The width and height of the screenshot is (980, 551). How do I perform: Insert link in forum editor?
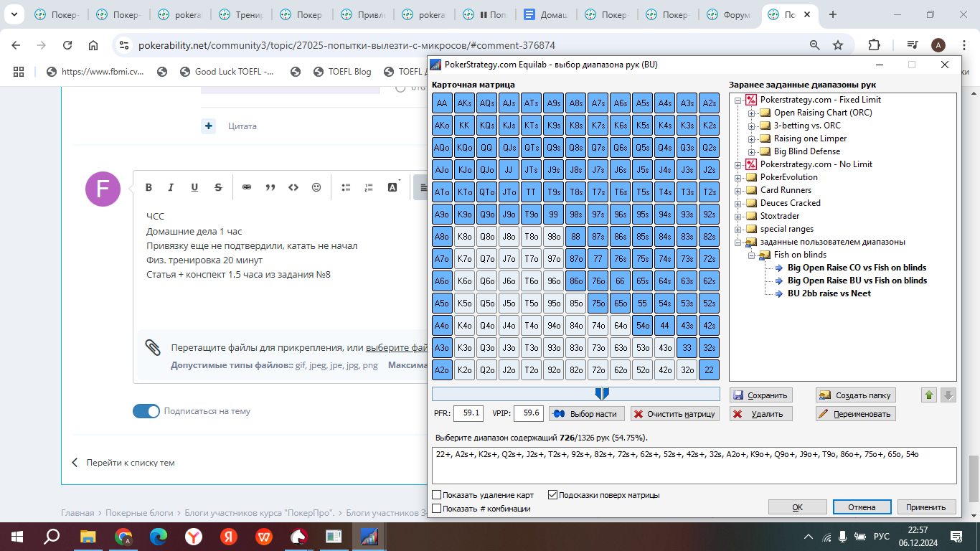(x=247, y=187)
